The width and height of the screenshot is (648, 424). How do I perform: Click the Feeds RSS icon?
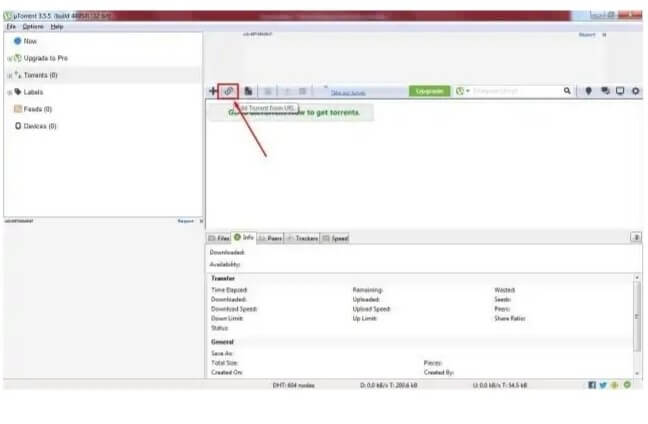click(x=18, y=109)
